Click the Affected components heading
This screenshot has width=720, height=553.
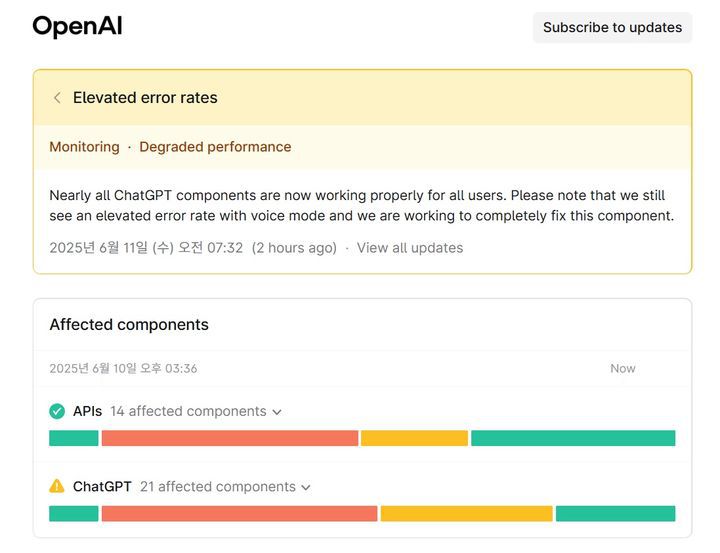coord(129,325)
